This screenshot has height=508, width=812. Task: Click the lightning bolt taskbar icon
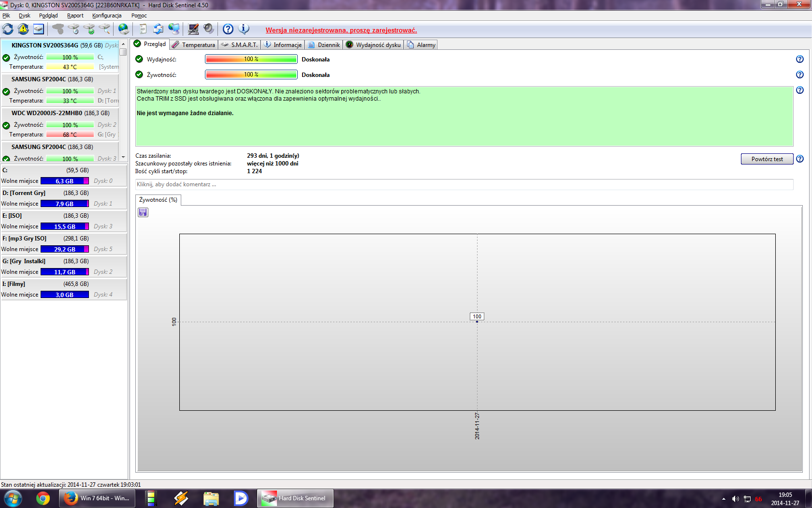point(181,498)
